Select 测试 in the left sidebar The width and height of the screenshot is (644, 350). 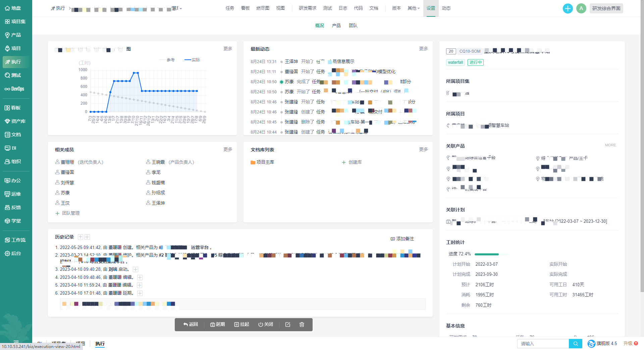pos(13,75)
